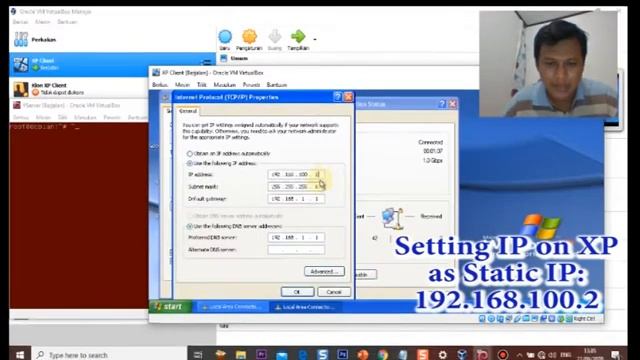Click the Server window terminal area
This screenshot has width=640, height=360.
coord(79,216)
